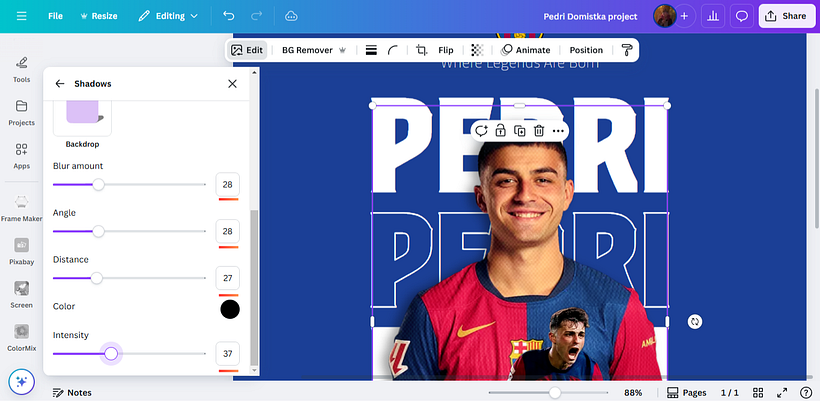The width and height of the screenshot is (820, 401).
Task: Redo the last action
Action: point(256,16)
